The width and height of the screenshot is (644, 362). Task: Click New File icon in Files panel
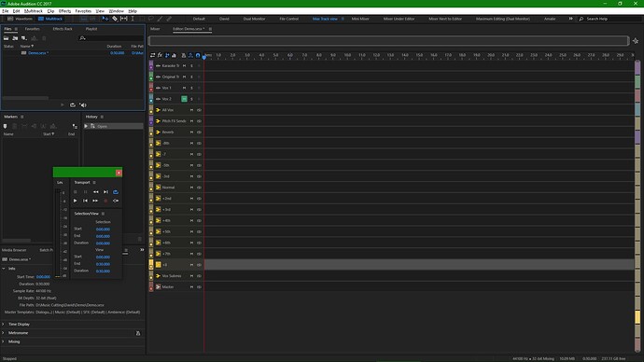point(24,38)
